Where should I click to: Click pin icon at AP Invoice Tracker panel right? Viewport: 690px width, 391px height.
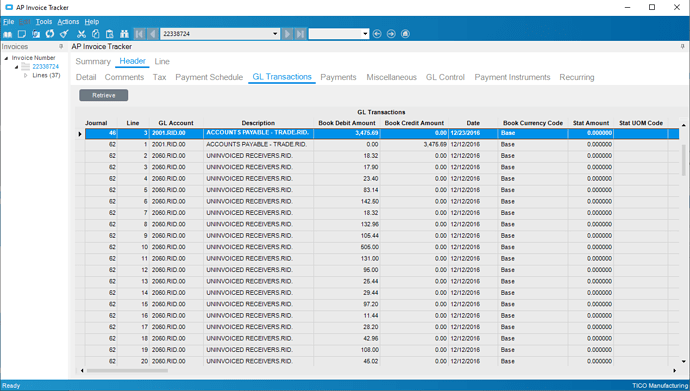[x=683, y=46]
